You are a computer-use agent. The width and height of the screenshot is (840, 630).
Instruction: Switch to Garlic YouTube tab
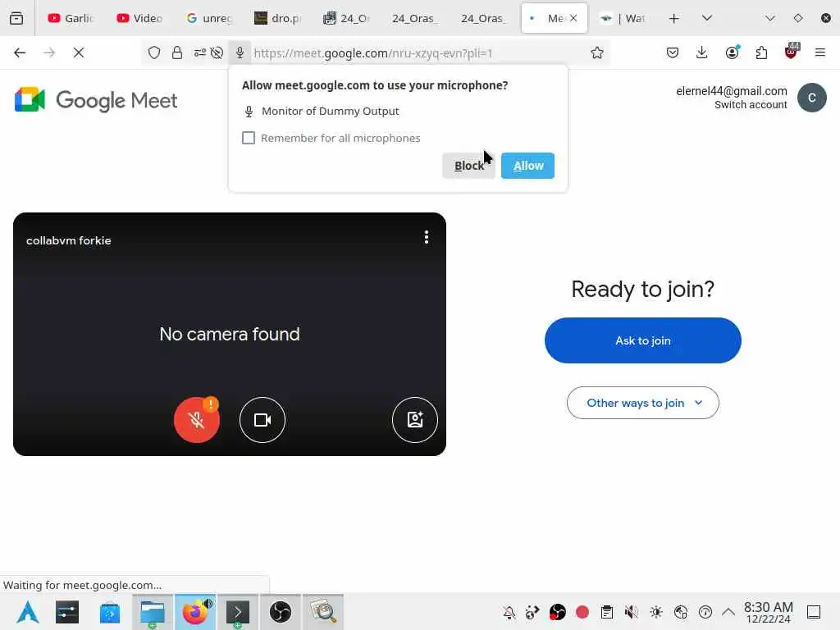(71, 18)
